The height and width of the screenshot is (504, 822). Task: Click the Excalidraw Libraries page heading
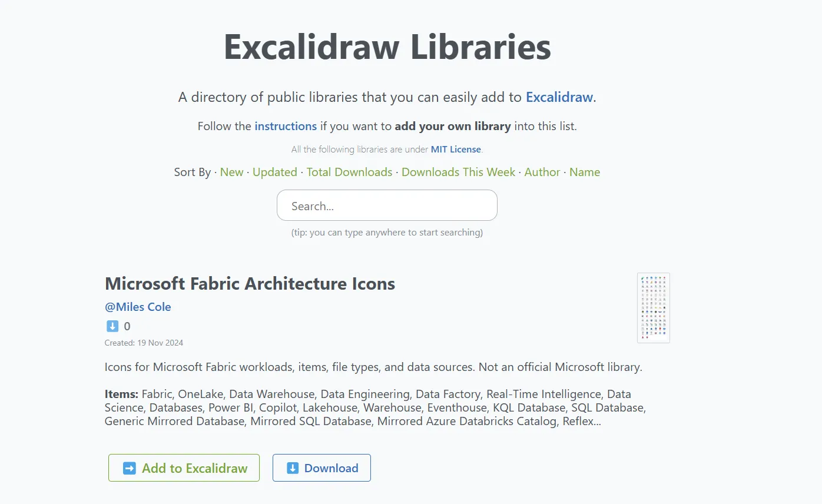tap(387, 47)
